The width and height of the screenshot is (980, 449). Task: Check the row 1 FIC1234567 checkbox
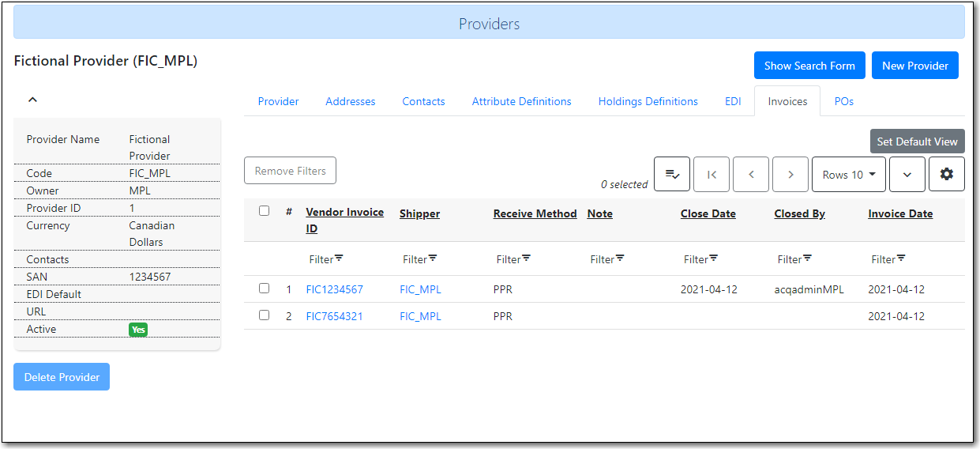(x=265, y=288)
